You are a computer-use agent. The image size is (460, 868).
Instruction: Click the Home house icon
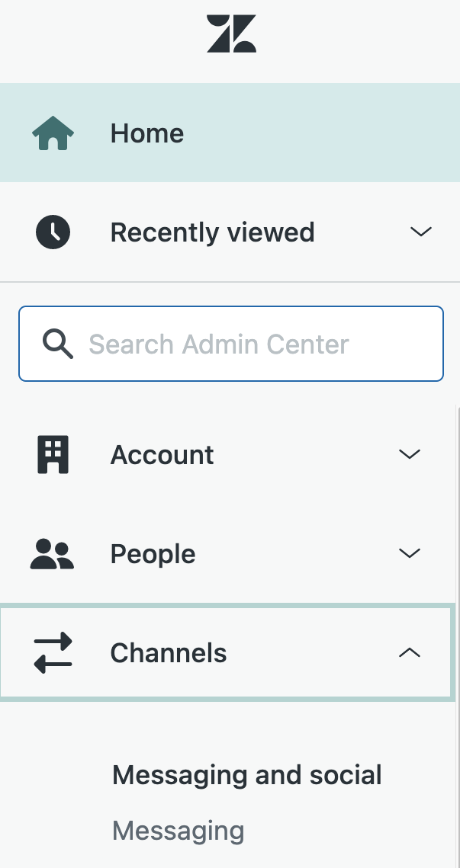pos(53,133)
